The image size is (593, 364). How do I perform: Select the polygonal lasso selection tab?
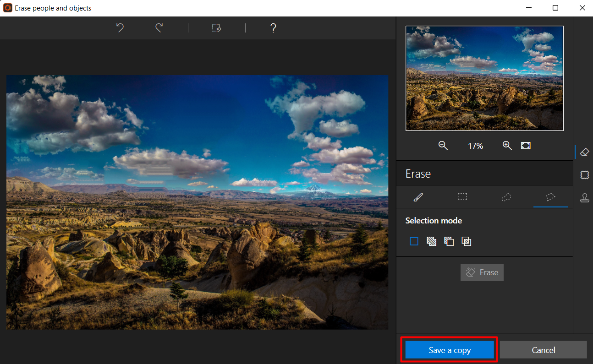[551, 197]
